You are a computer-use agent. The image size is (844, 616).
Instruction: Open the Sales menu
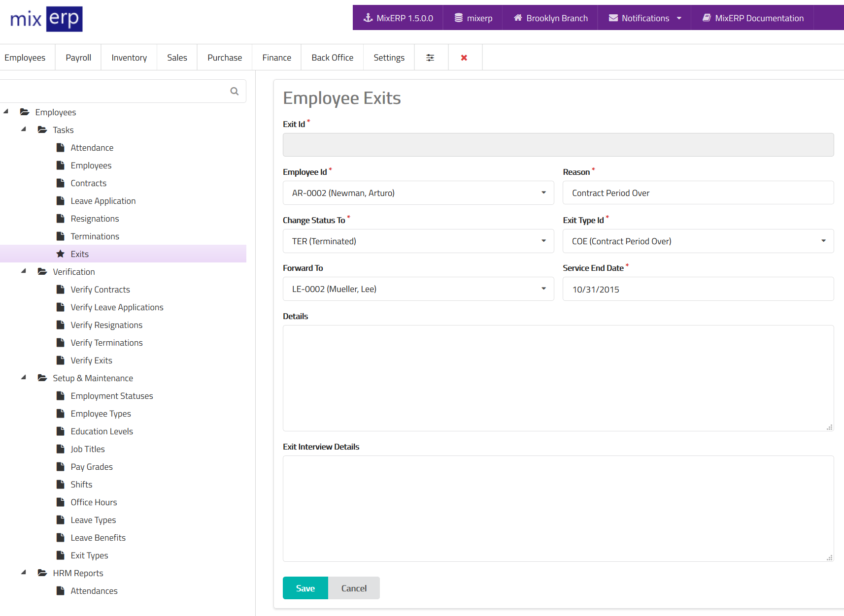tap(177, 58)
